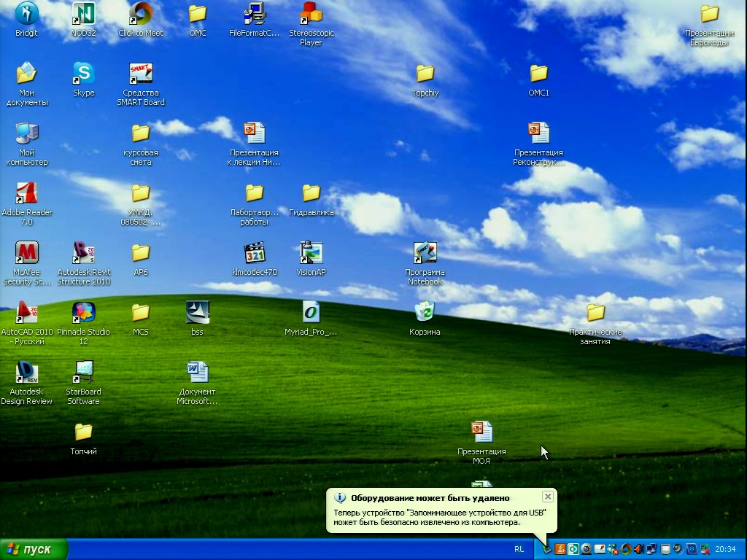Image resolution: width=747 pixels, height=560 pixels.
Task: Select the McAfee Security Scan shortcut
Action: click(x=27, y=263)
